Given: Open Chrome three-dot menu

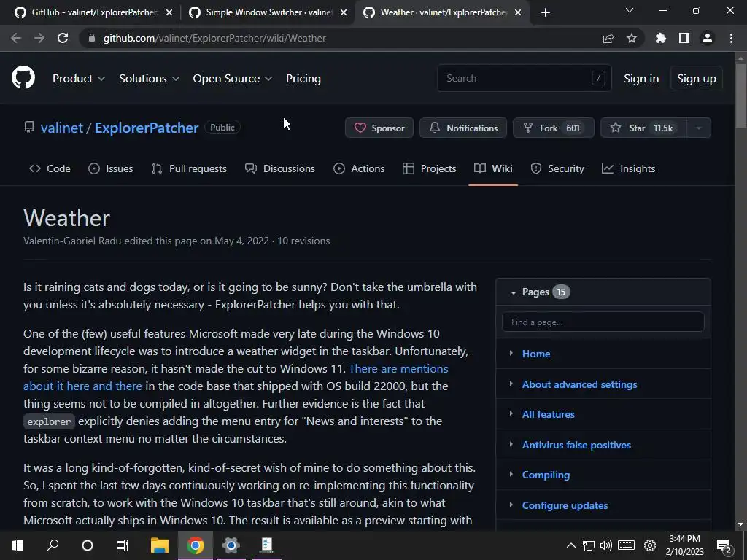Looking at the screenshot, I should click(731, 38).
